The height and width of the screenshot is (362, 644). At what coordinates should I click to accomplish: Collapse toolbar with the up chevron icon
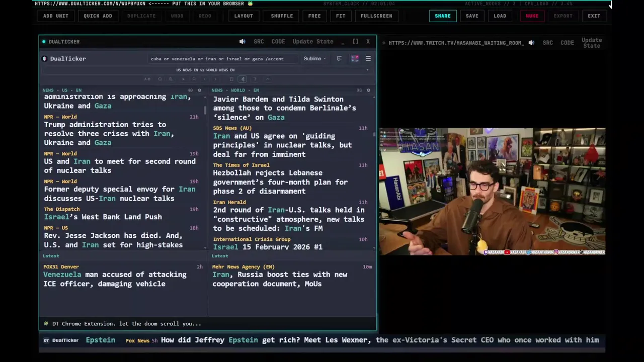[268, 79]
